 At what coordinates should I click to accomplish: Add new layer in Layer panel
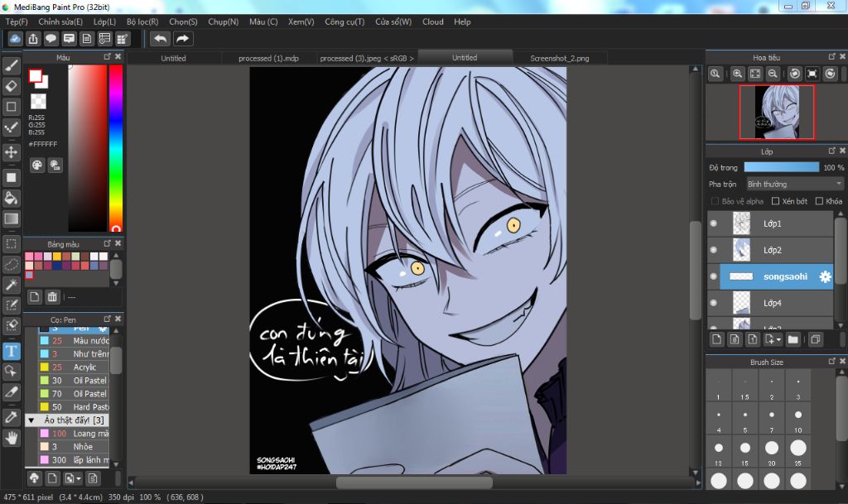(716, 339)
